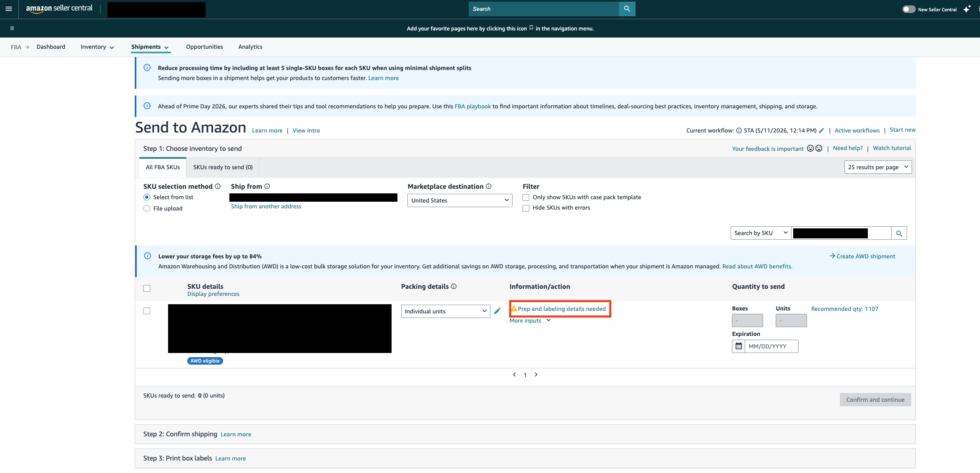Click 'Read about AWD benefits' link

point(757,266)
